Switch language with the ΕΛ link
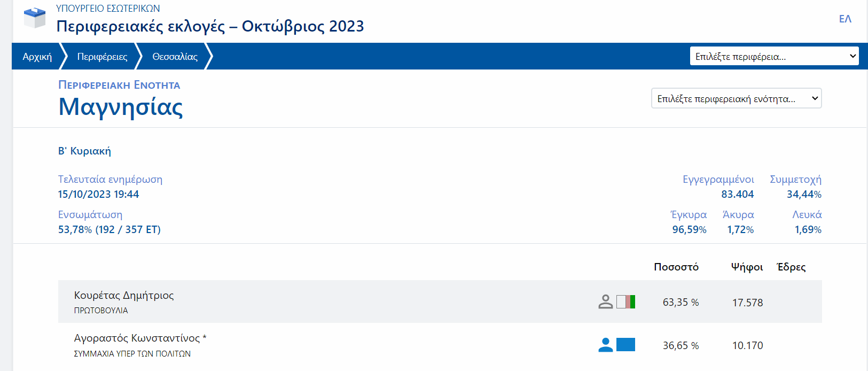Screen dimensions: 868x371 click(844, 19)
